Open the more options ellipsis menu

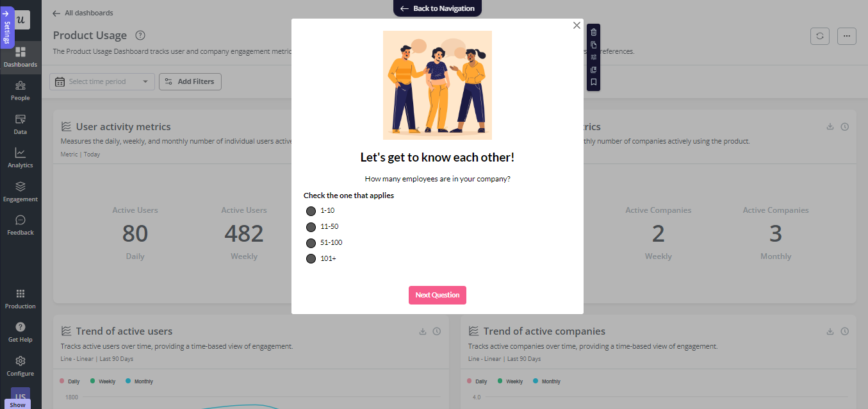click(x=846, y=36)
